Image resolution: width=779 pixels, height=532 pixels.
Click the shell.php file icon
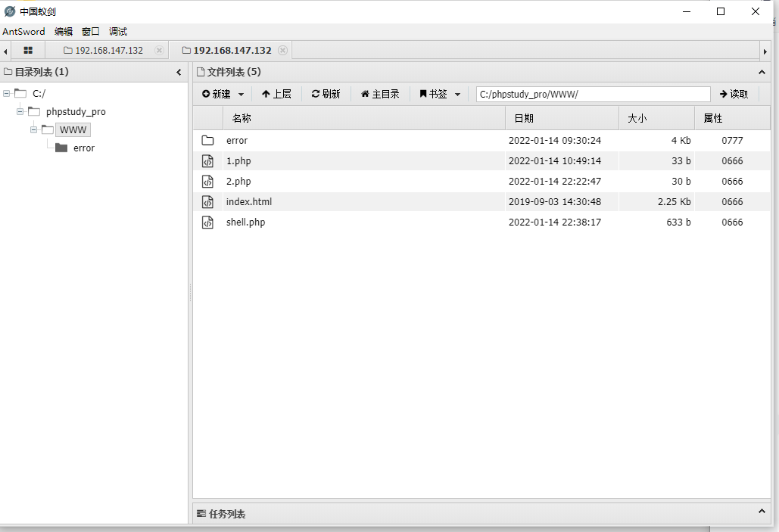pos(207,222)
